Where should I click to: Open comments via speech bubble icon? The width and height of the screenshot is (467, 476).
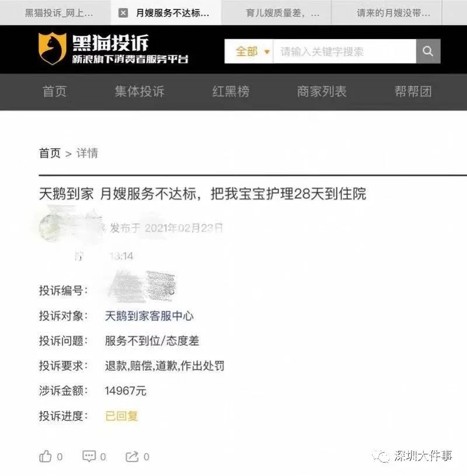(89, 456)
